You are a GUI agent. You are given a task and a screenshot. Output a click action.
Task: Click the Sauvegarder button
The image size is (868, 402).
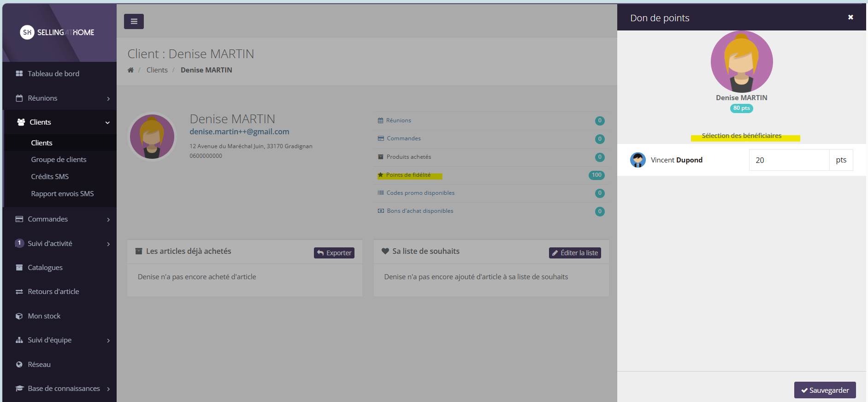[x=825, y=390]
